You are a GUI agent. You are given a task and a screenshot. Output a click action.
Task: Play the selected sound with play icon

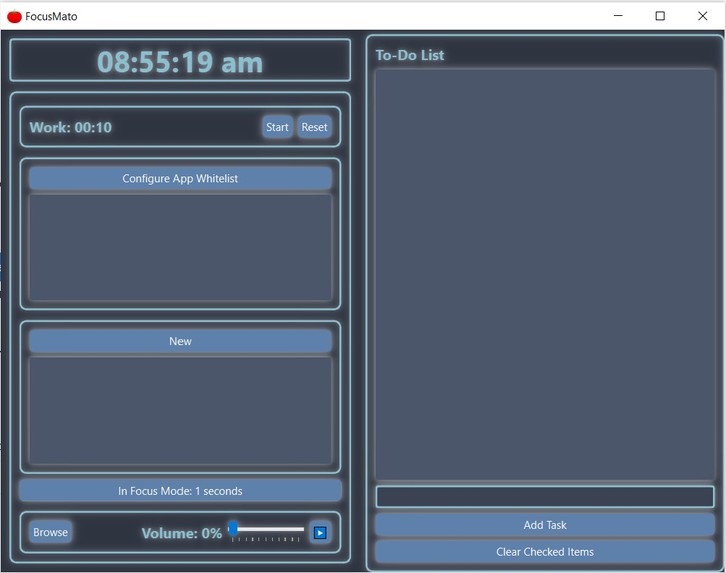(x=320, y=533)
